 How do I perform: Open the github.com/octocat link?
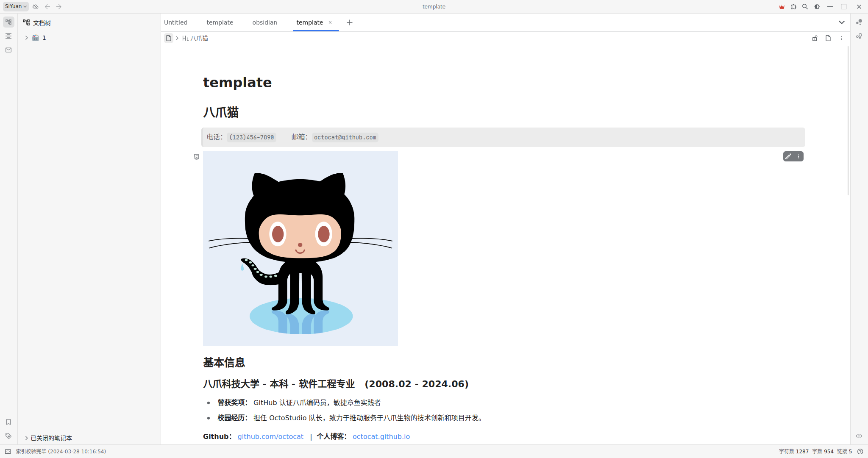(x=270, y=436)
